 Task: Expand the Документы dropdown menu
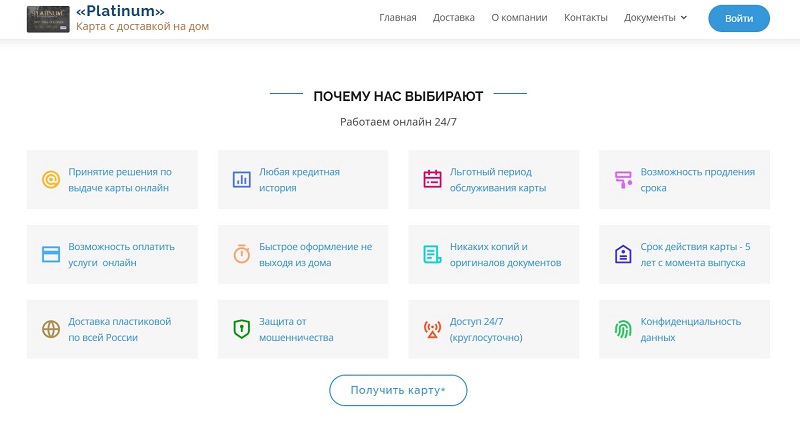655,18
